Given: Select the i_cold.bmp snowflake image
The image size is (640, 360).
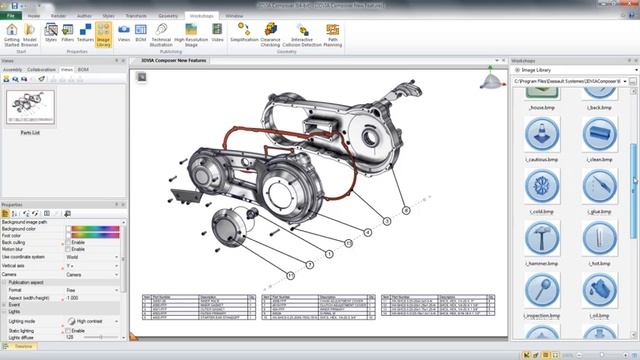Looking at the screenshot, I should coord(542,186).
